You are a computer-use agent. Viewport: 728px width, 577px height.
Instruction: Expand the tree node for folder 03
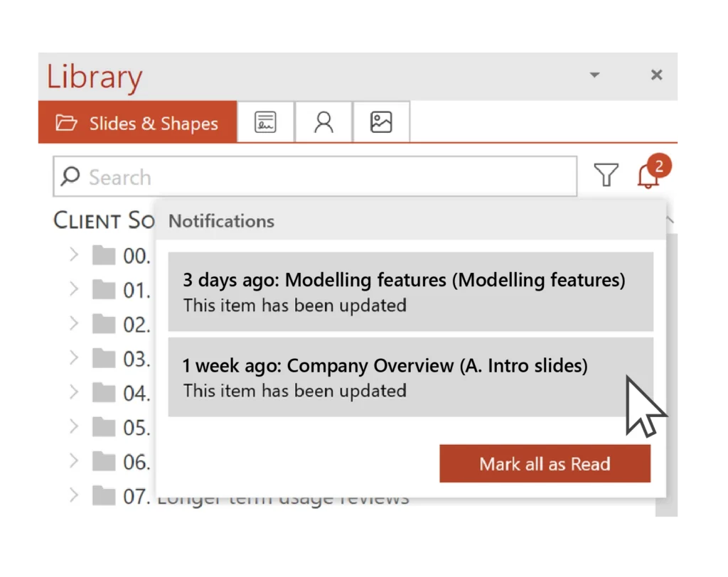point(74,358)
